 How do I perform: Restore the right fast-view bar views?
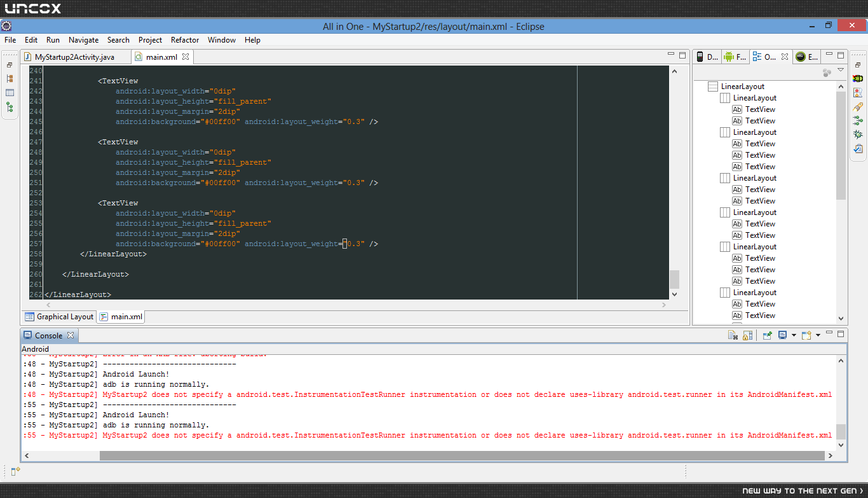[858, 65]
